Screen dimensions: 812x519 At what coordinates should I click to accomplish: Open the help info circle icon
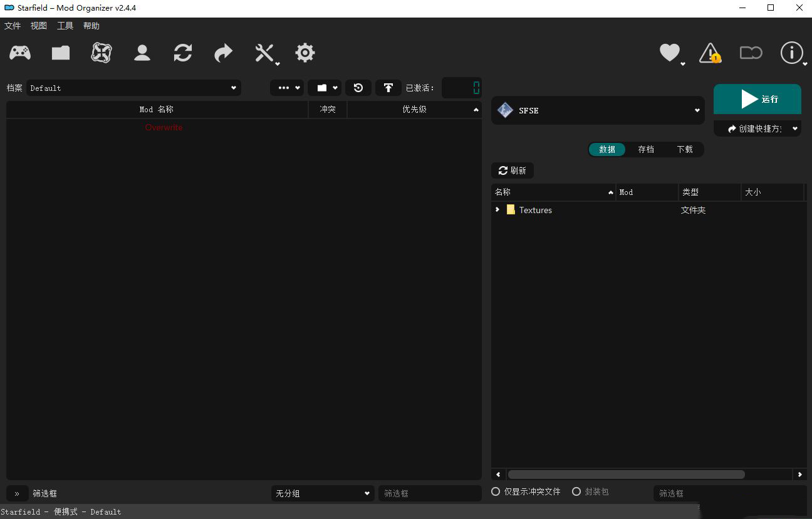coord(792,53)
